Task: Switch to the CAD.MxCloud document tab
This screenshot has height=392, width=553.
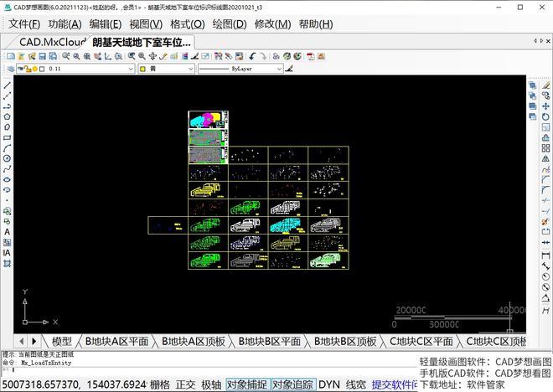Action: 52,43
